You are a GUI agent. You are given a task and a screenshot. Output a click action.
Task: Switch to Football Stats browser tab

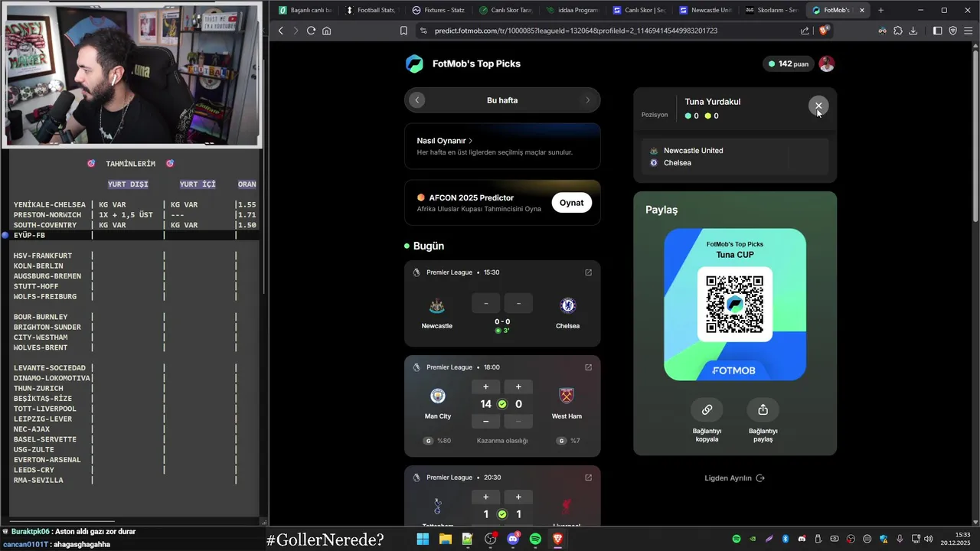371,10
